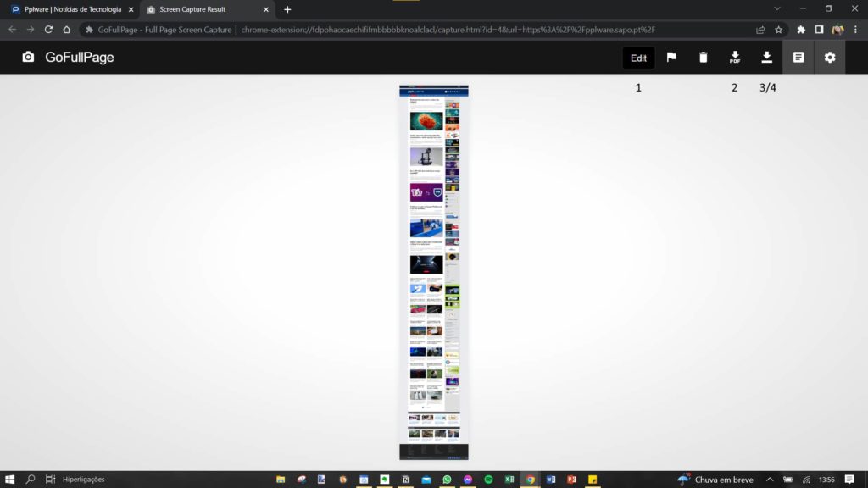Viewport: 868px width, 488px height.
Task: Reload the page
Action: (48, 29)
